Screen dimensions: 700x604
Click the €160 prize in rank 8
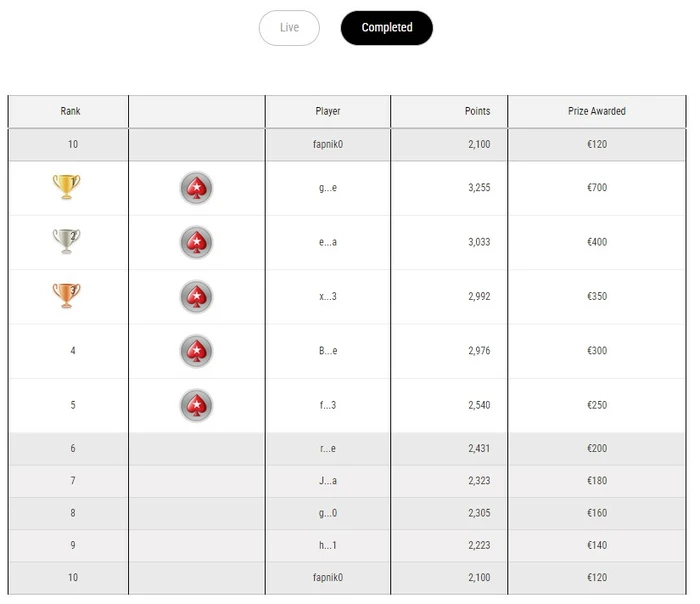click(x=596, y=514)
